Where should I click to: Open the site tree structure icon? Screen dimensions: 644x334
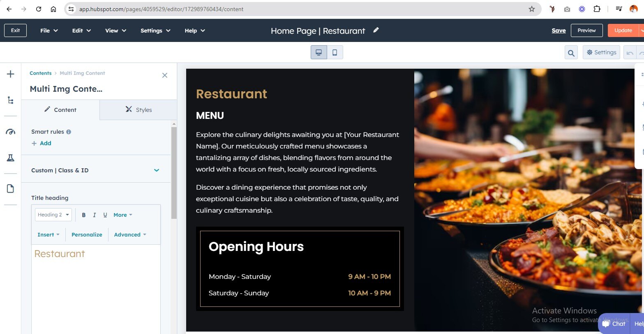click(11, 100)
